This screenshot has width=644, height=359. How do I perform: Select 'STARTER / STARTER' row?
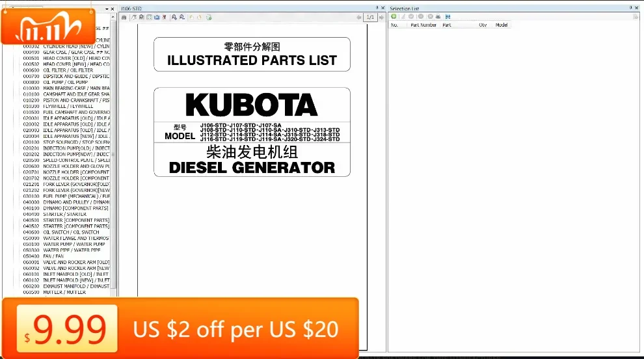[55, 215]
